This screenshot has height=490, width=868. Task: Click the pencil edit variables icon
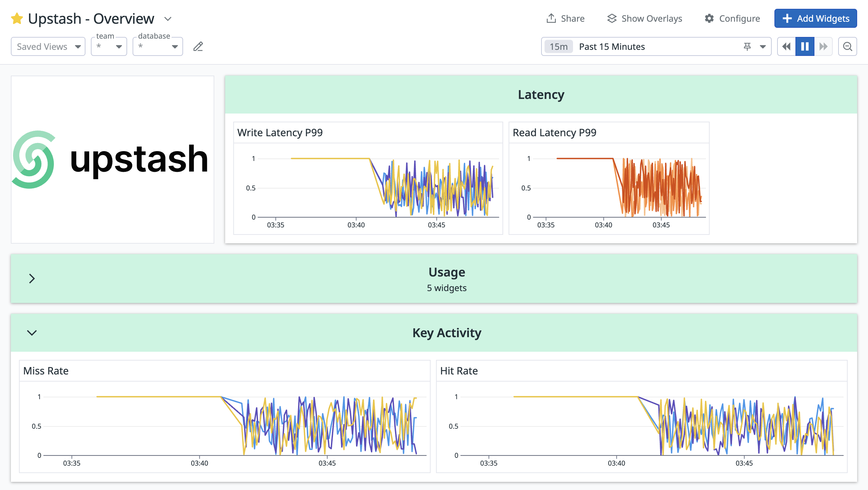[x=198, y=46]
